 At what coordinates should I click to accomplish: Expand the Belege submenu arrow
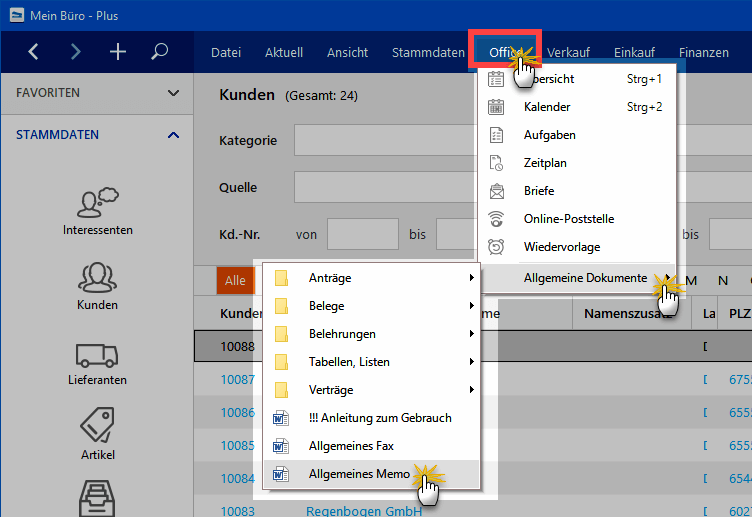(x=472, y=306)
